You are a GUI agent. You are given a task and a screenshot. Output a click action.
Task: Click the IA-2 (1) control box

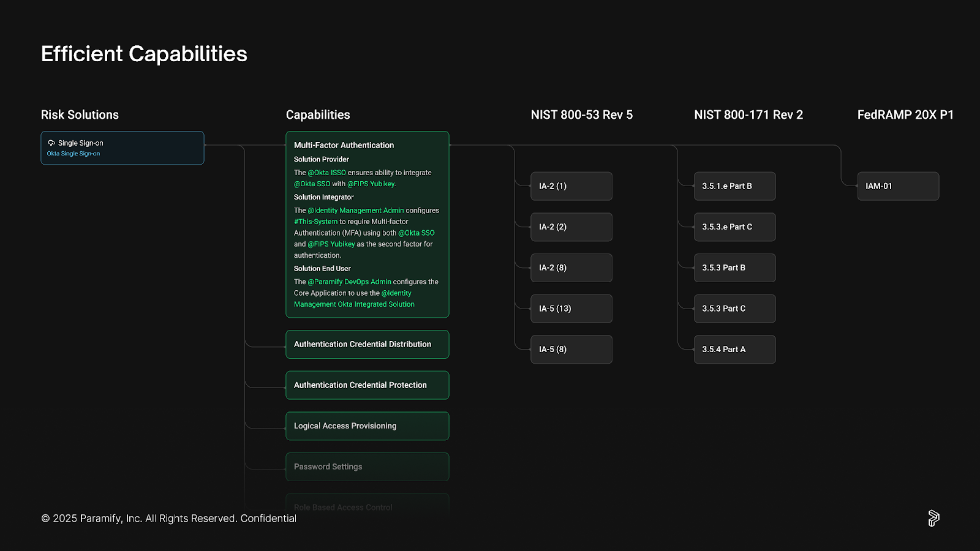[571, 186]
